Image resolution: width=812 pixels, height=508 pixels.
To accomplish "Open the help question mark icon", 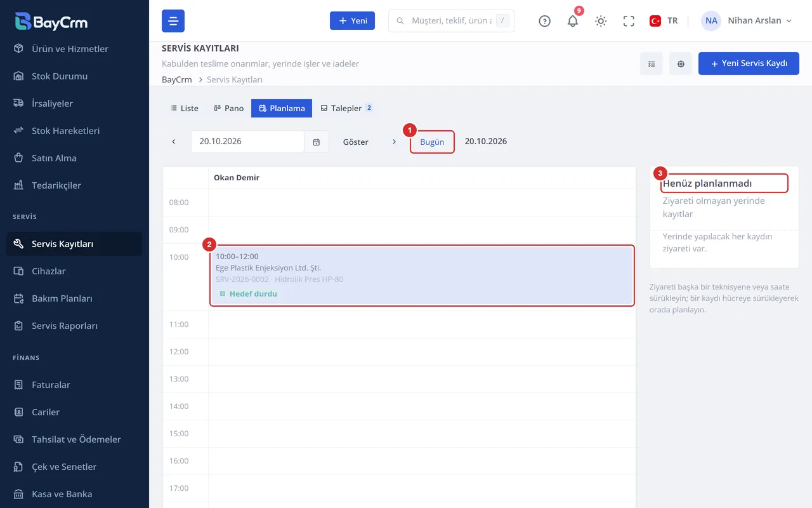I will click(x=544, y=21).
